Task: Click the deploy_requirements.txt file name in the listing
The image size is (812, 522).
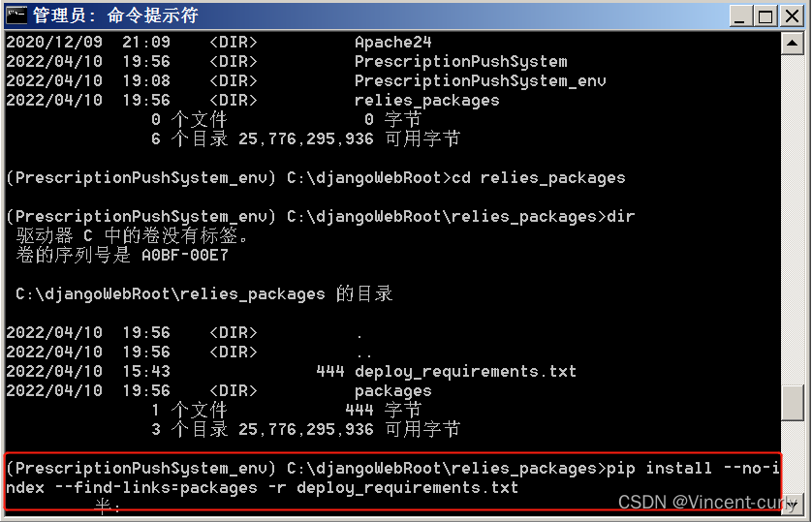Action: pyautogui.click(x=465, y=372)
